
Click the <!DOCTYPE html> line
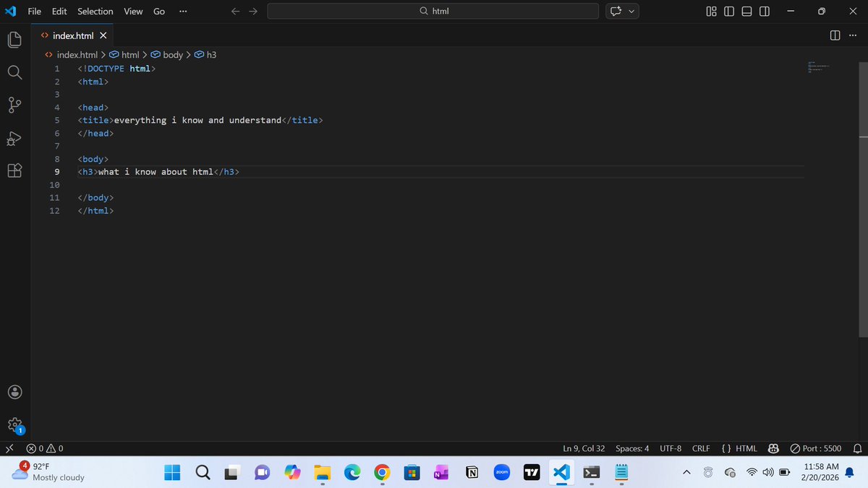tap(116, 69)
